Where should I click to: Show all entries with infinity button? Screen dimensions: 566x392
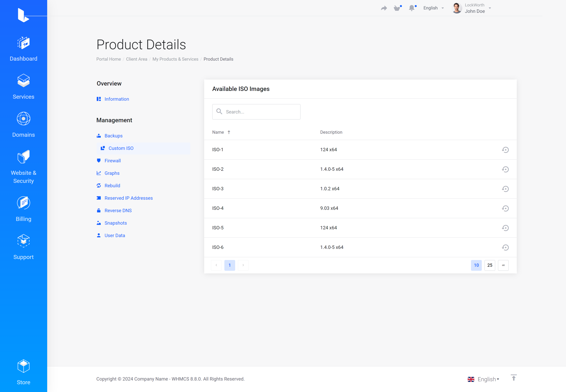pyautogui.click(x=503, y=265)
